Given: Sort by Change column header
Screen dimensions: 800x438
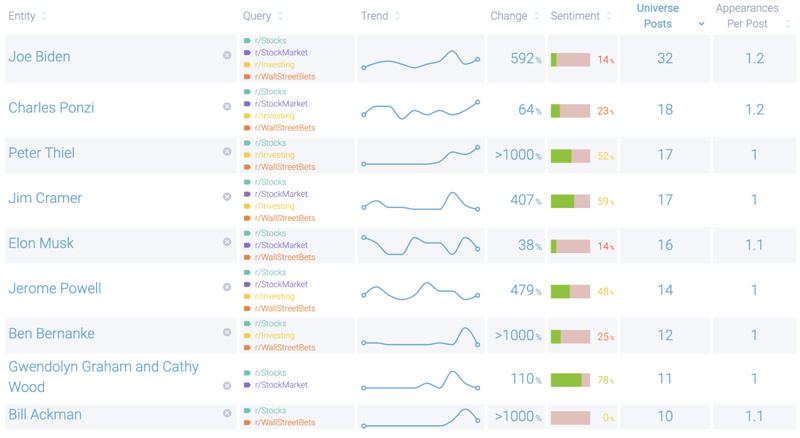Looking at the screenshot, I should (x=509, y=16).
